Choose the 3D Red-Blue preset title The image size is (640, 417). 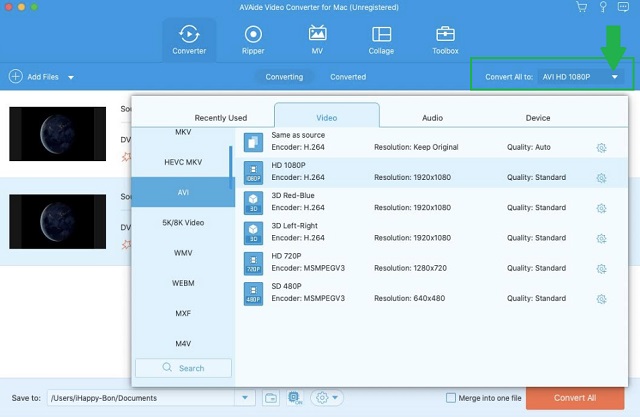click(293, 195)
